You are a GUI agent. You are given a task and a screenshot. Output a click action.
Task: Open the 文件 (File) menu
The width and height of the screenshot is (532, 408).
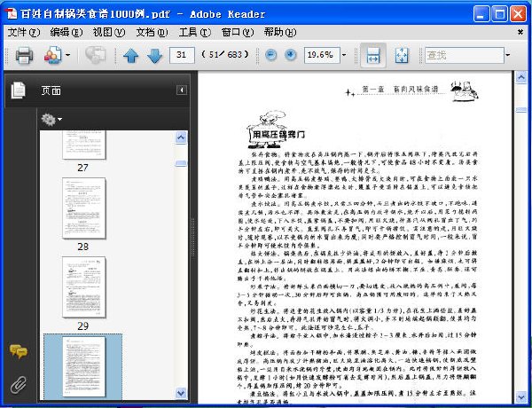pyautogui.click(x=23, y=32)
